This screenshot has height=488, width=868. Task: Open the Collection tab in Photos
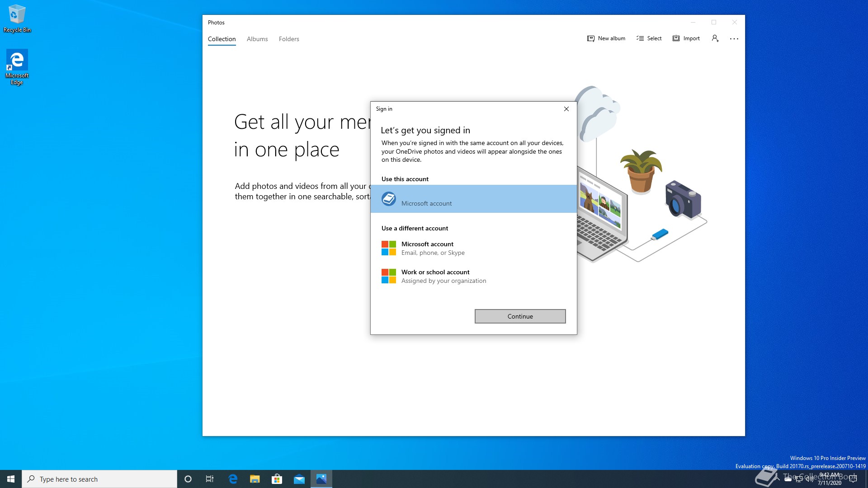pyautogui.click(x=222, y=39)
